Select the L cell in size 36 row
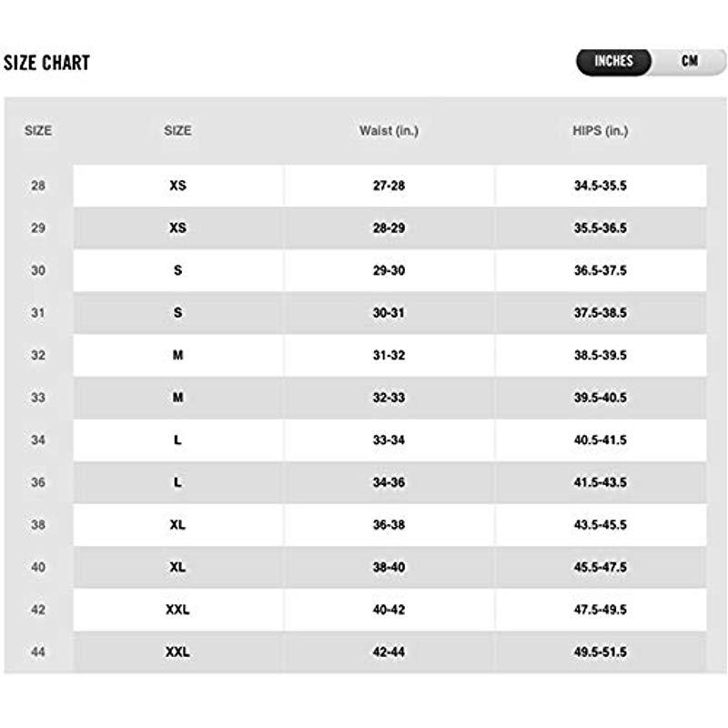Image resolution: width=728 pixels, height=728 pixels. [177, 482]
